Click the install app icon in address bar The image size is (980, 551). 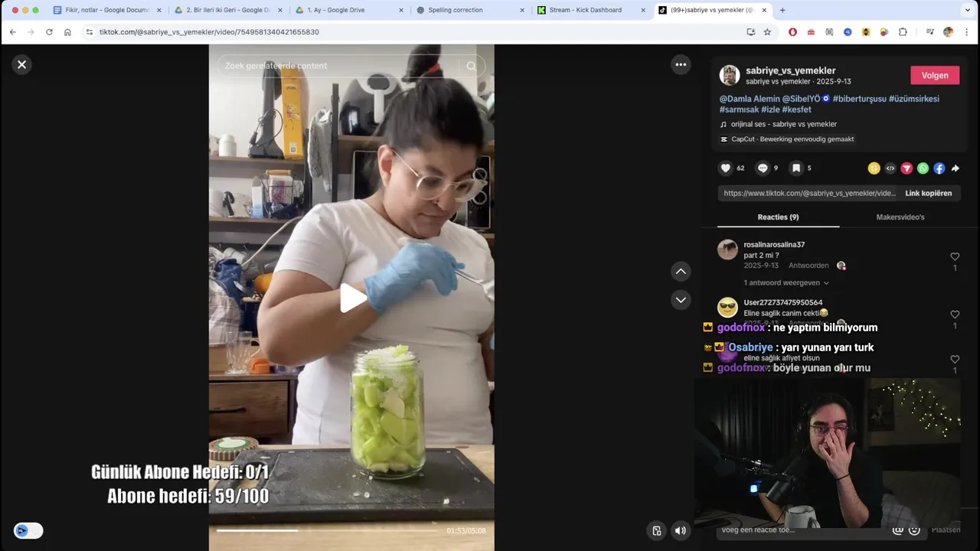point(750,32)
